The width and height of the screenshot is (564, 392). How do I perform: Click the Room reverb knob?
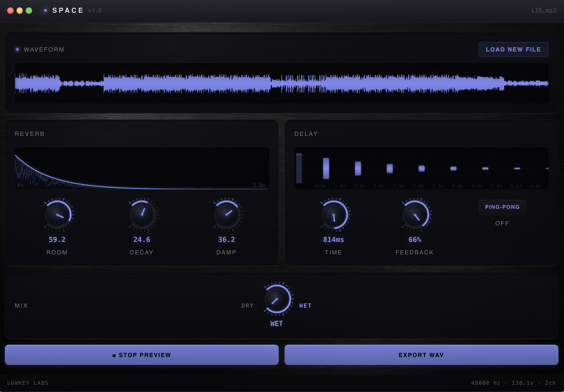pyautogui.click(x=57, y=215)
